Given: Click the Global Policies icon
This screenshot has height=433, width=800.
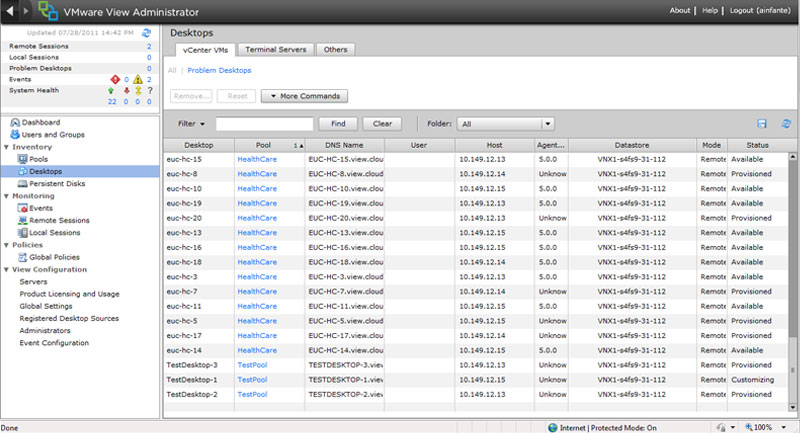Looking at the screenshot, I should pos(22,257).
